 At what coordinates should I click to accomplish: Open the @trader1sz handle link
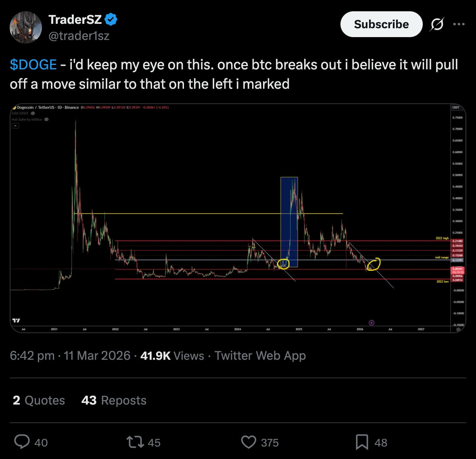point(79,36)
